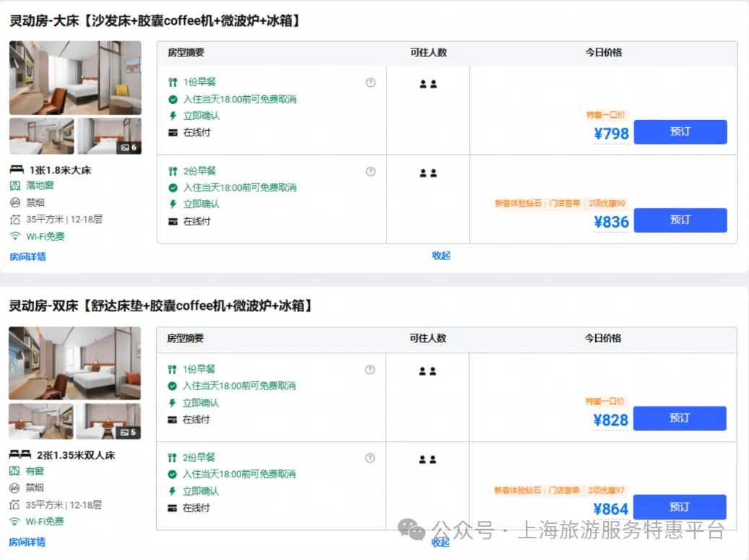749x560 pixels.
Task: Click no-smoking icon in big-bed room details
Action: [15, 202]
